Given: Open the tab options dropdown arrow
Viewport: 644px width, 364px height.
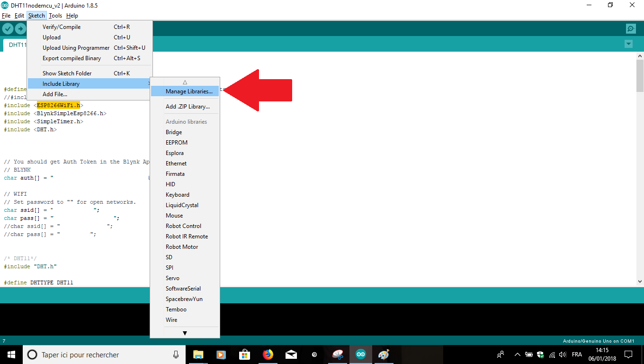Looking at the screenshot, I should (x=628, y=44).
